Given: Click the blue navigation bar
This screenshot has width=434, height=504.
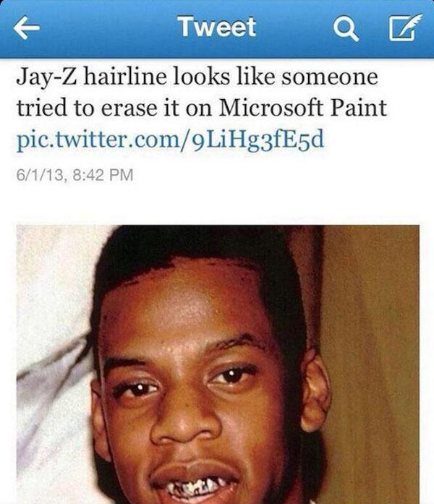Looking at the screenshot, I should pos(217,29).
